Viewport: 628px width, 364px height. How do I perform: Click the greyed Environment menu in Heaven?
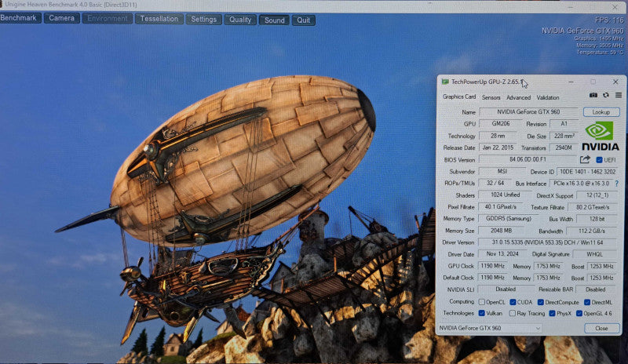pyautogui.click(x=107, y=18)
